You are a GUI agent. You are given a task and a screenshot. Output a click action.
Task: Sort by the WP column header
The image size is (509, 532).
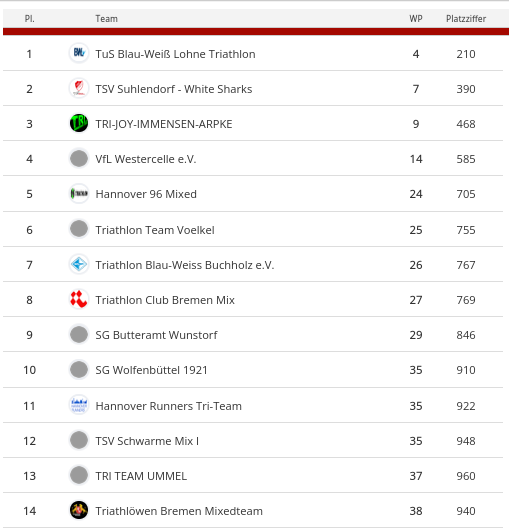416,19
